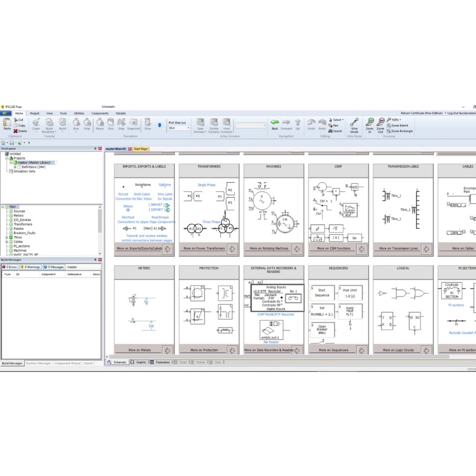The width and height of the screenshot is (476, 476).
Task: Toggle the 0 Warnings filter button
Action: pos(30,267)
